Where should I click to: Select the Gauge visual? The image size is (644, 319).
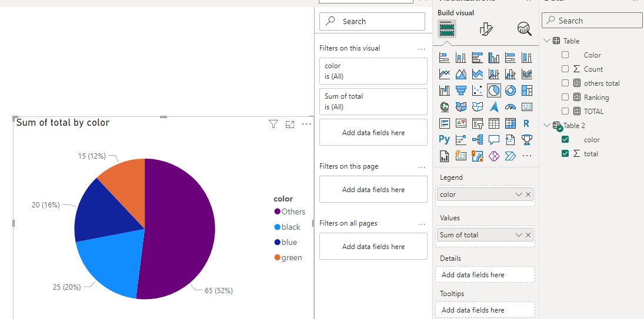point(510,107)
